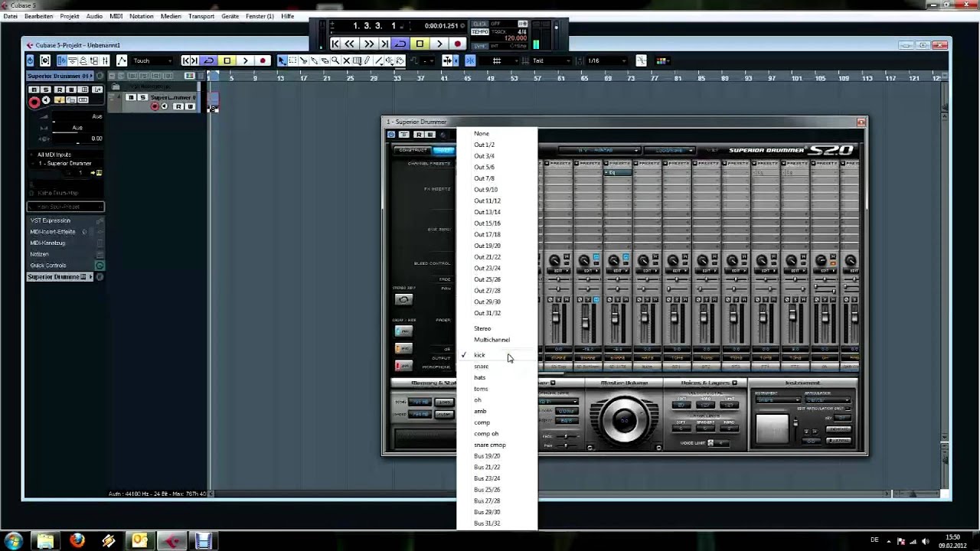Choose Out 1/2 from output menu

(497, 145)
